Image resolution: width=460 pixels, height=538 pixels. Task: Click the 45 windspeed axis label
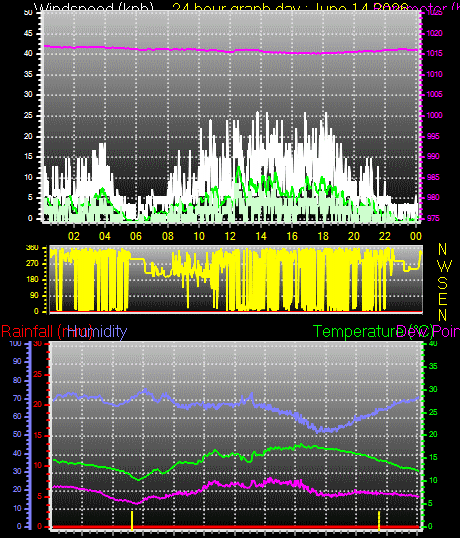(x=28, y=33)
